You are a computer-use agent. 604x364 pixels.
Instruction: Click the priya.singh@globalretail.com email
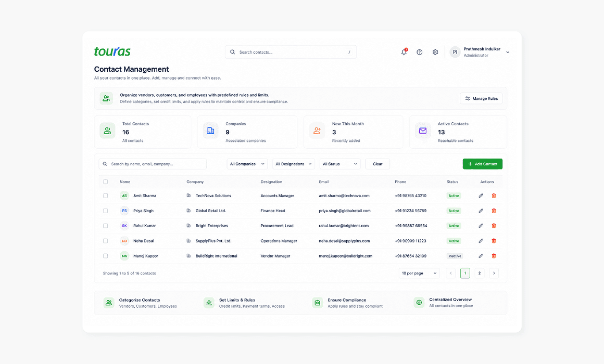[344, 211]
